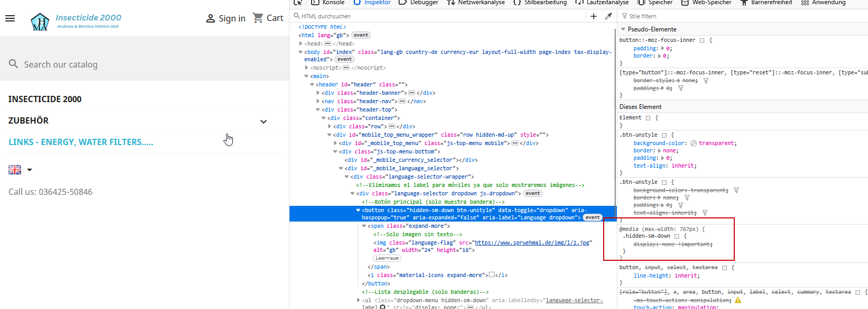The image size is (868, 309).
Task: Switch to the Konsole tab
Action: 328,3
